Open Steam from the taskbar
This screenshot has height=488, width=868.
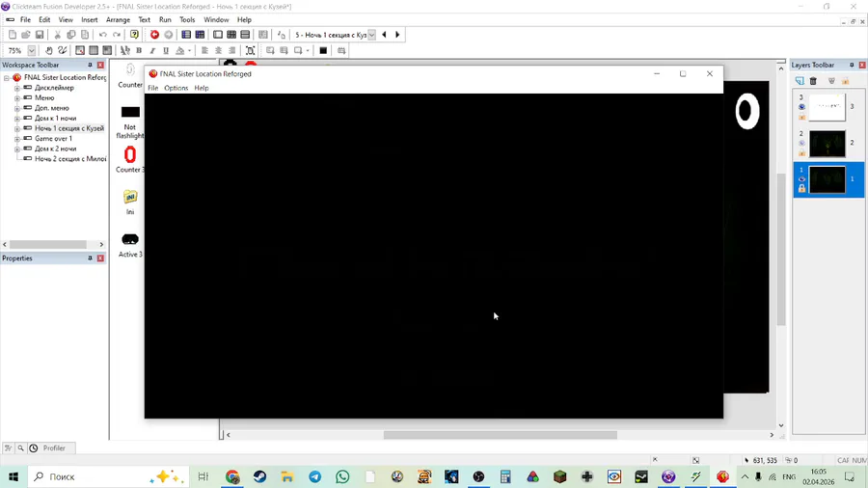(x=259, y=476)
